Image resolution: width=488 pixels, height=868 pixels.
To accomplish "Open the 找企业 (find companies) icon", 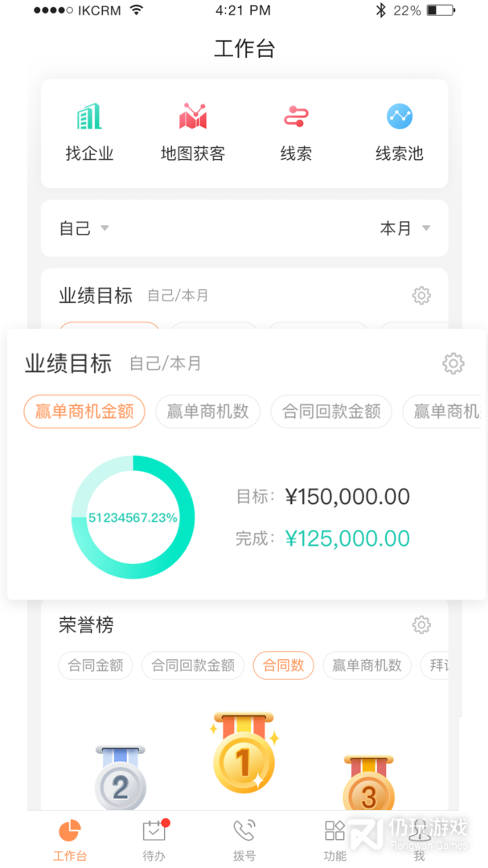I will pos(89,127).
